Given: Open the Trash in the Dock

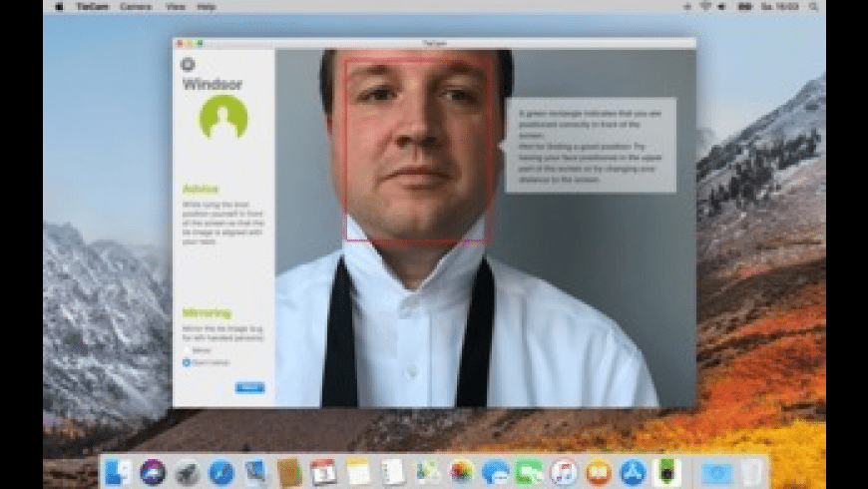Looking at the screenshot, I should (751, 472).
